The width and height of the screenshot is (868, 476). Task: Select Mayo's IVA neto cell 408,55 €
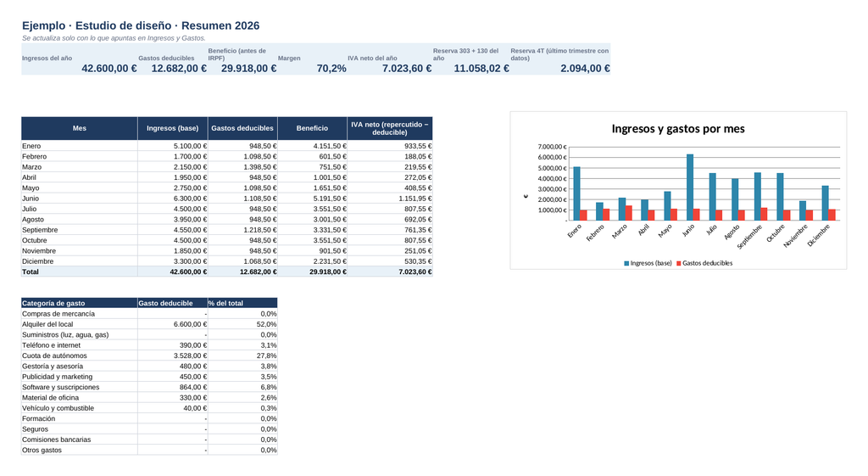(390, 188)
